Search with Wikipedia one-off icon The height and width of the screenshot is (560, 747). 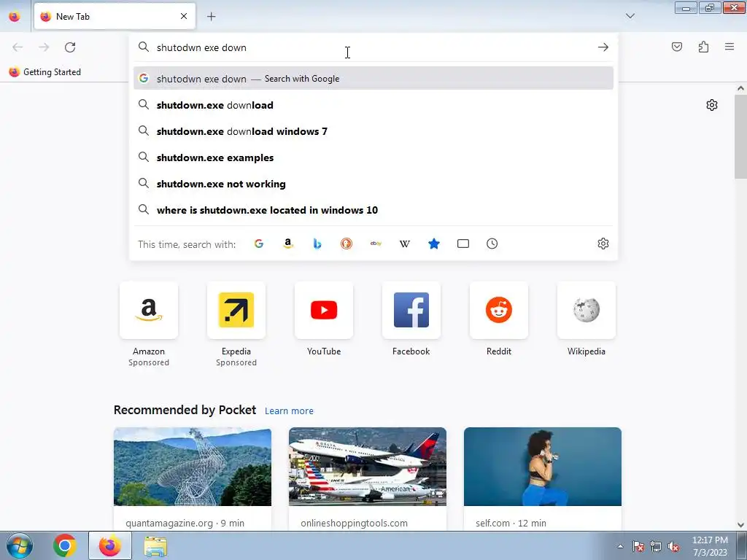[x=404, y=244]
